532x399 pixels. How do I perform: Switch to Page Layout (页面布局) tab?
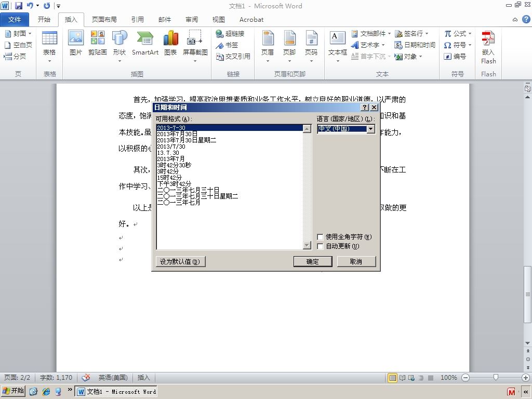(x=104, y=20)
